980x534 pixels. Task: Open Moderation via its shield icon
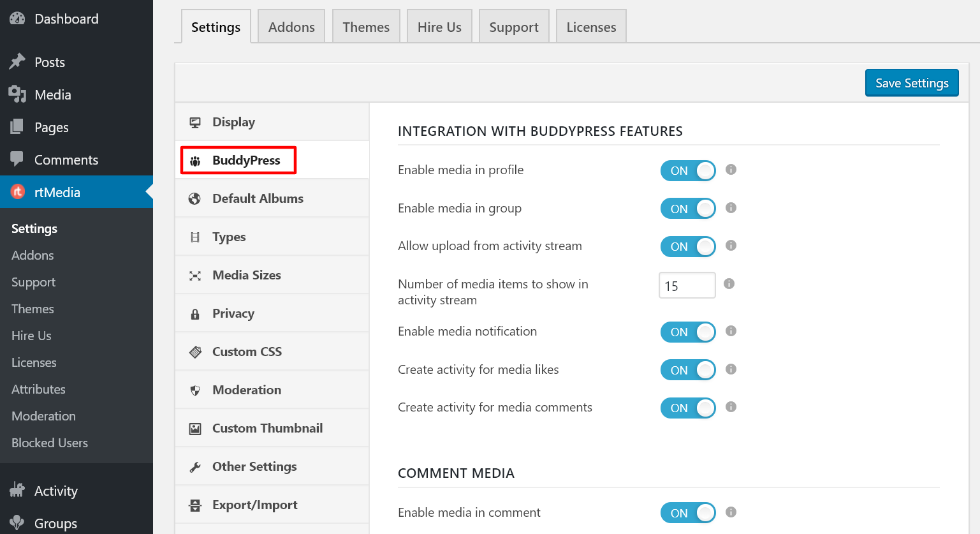(x=194, y=389)
